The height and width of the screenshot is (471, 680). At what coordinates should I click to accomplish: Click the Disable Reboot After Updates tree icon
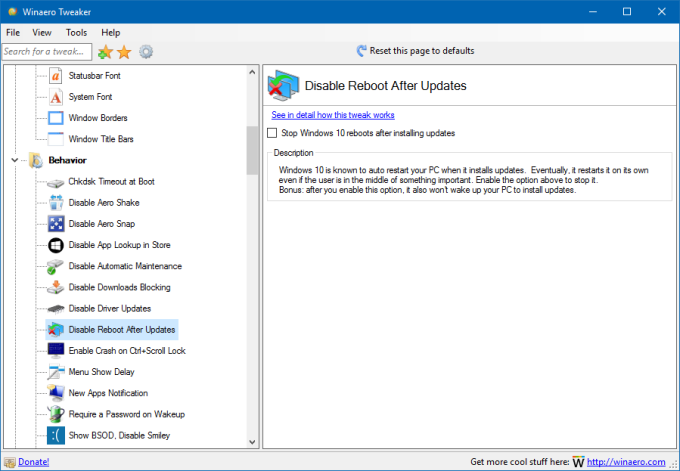56,330
